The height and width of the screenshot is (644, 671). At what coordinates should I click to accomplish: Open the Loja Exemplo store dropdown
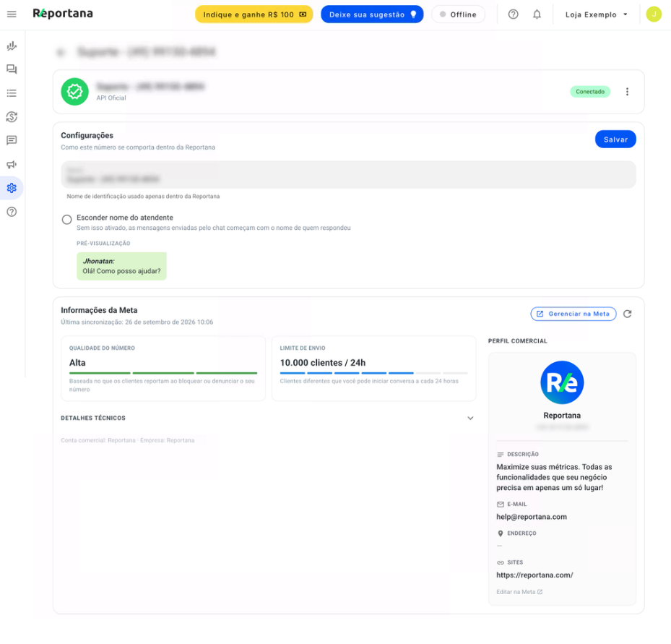click(596, 14)
